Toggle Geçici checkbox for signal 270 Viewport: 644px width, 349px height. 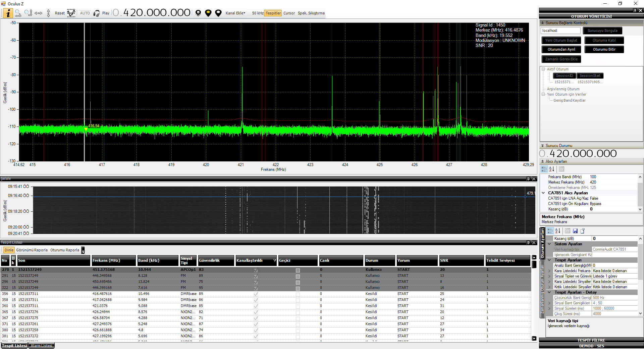click(298, 270)
